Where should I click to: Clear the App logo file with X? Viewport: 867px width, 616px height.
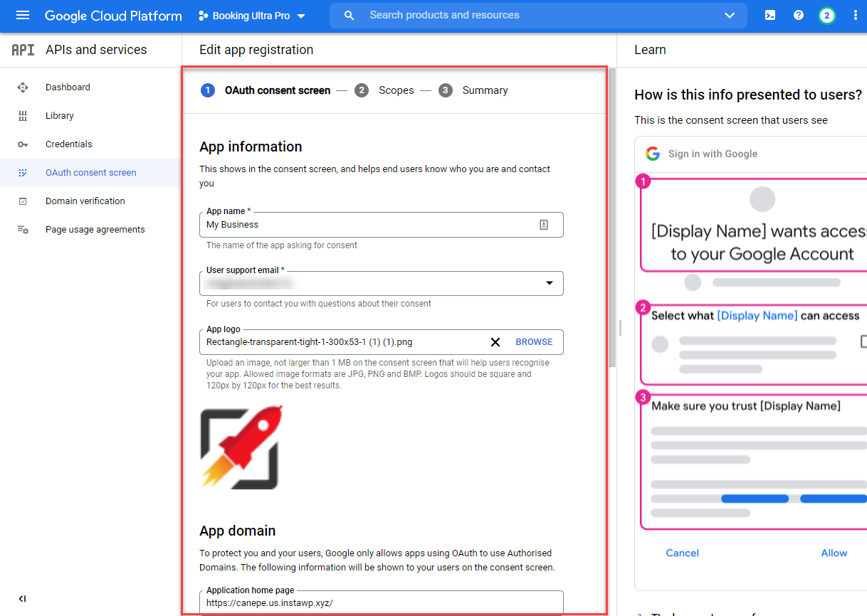click(x=495, y=342)
